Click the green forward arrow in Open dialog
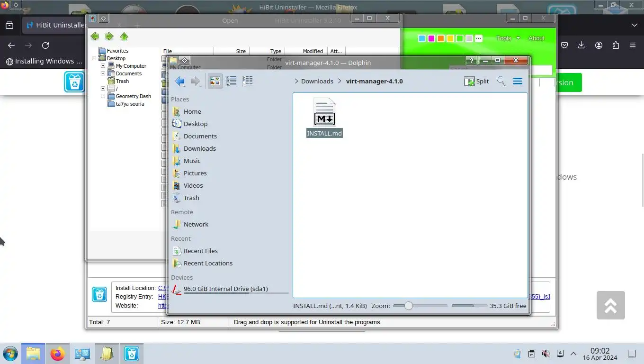 click(109, 36)
